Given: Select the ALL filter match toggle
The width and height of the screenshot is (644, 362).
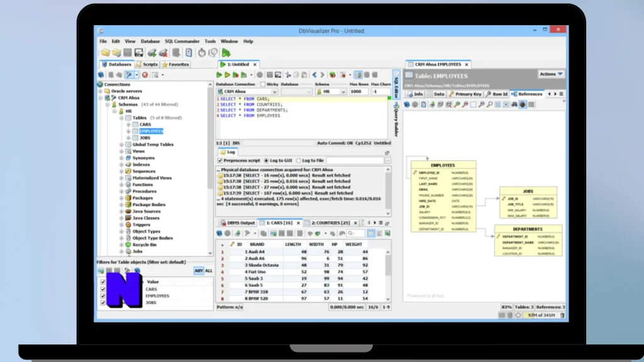Looking at the screenshot, I should (209, 270).
